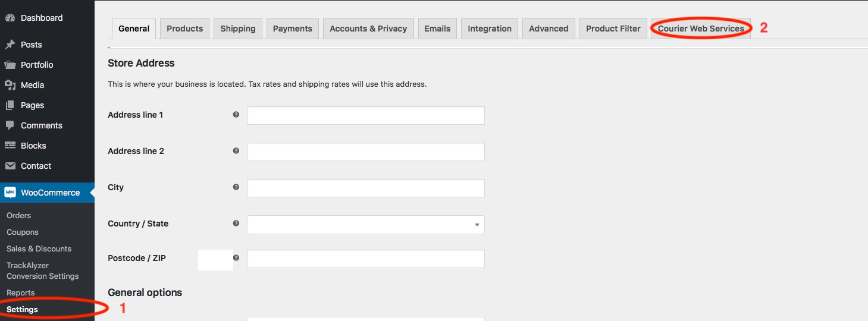Click the Media icon in sidebar

click(10, 85)
